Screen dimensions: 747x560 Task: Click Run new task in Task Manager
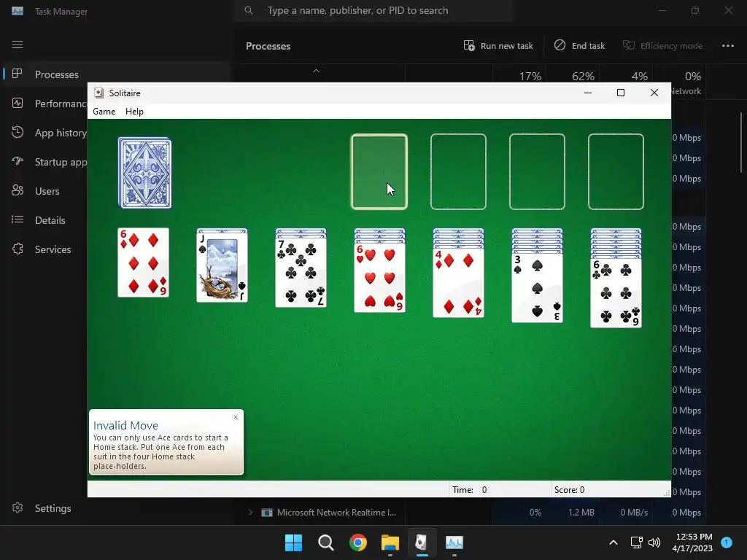point(498,46)
